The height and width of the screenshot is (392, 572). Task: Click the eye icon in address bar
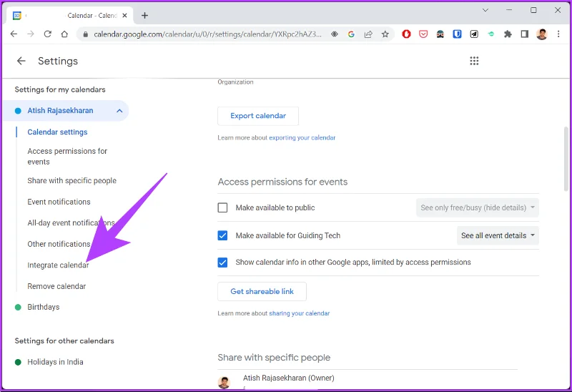pyautogui.click(x=334, y=34)
